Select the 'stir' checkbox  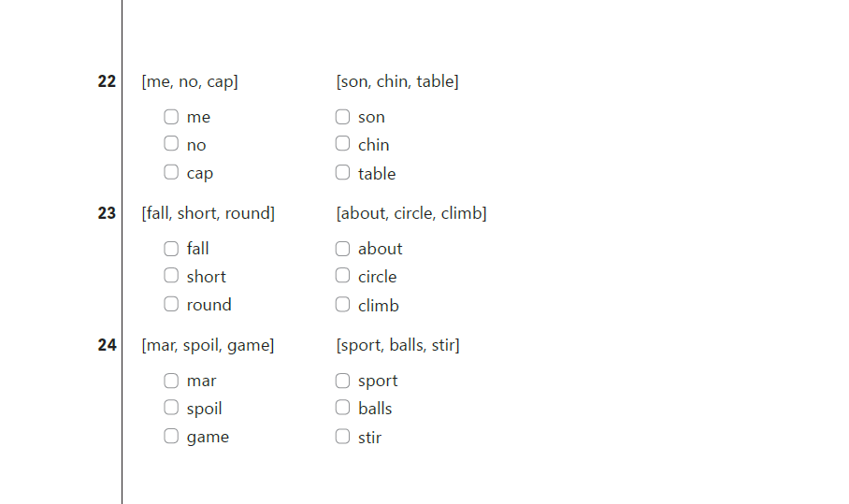click(342, 437)
